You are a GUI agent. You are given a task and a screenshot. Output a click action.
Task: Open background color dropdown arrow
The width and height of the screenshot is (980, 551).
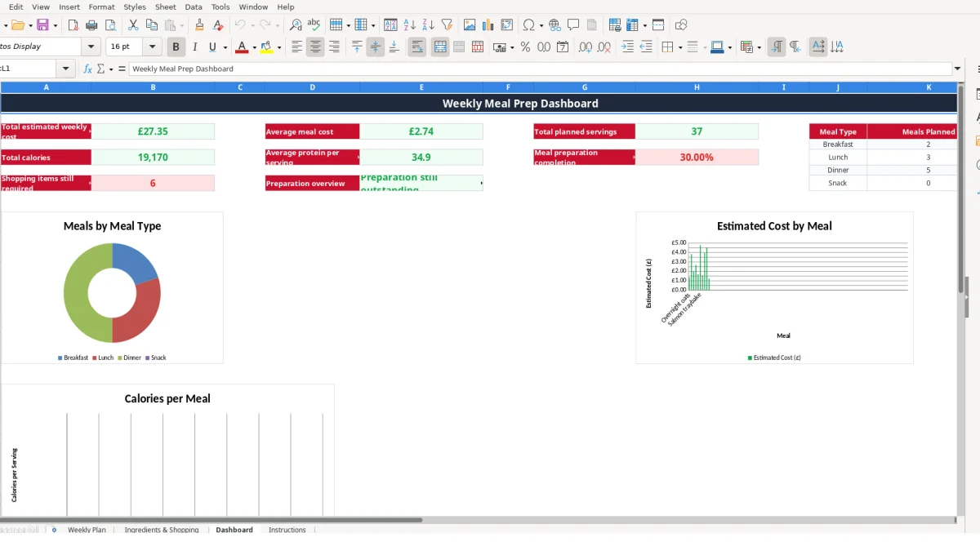[x=279, y=47]
